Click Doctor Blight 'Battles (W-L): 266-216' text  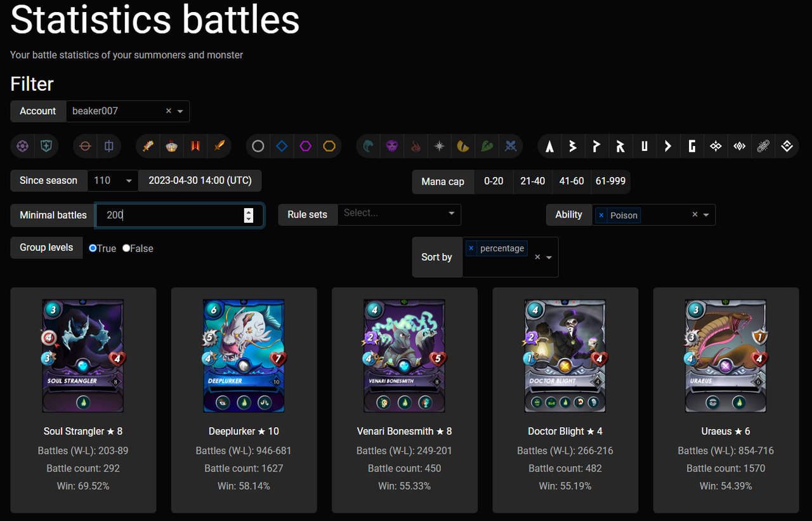[x=565, y=451]
